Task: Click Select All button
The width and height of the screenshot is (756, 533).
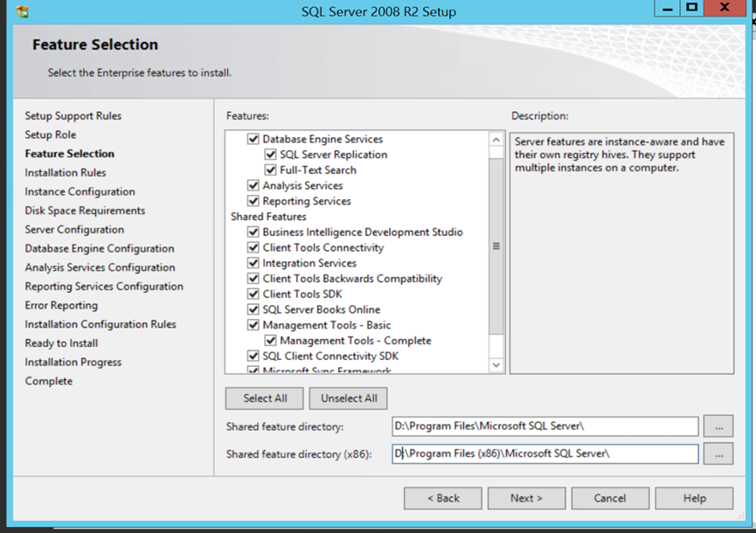Action: [264, 398]
